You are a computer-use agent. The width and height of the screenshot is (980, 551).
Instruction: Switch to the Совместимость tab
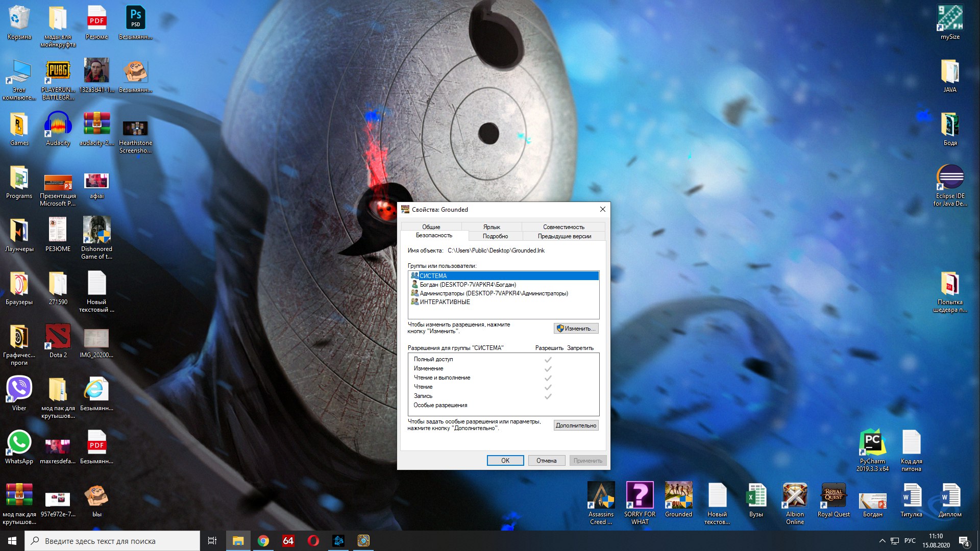[563, 227]
